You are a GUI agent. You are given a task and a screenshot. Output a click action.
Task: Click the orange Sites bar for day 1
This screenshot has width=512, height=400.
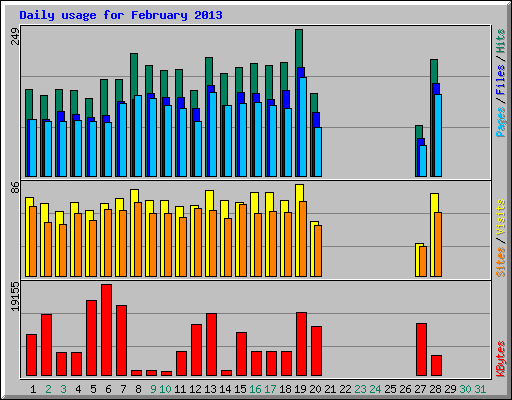(x=33, y=242)
